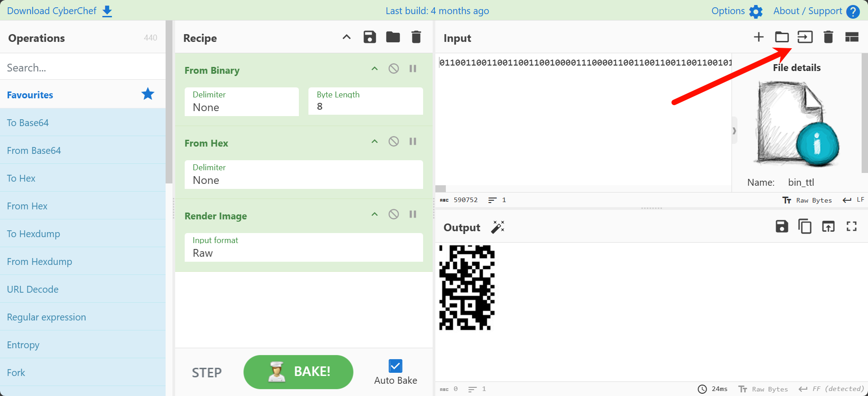Open the Render Image input format dropdown
The width and height of the screenshot is (868, 396).
coord(303,248)
